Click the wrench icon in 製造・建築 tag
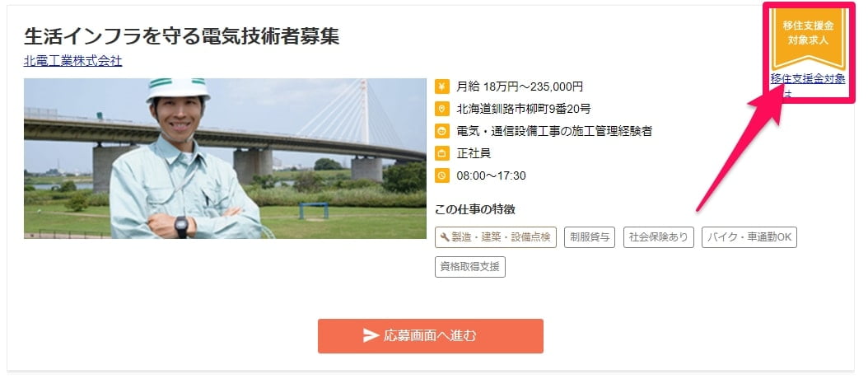The height and width of the screenshot is (379, 868). [x=445, y=237]
